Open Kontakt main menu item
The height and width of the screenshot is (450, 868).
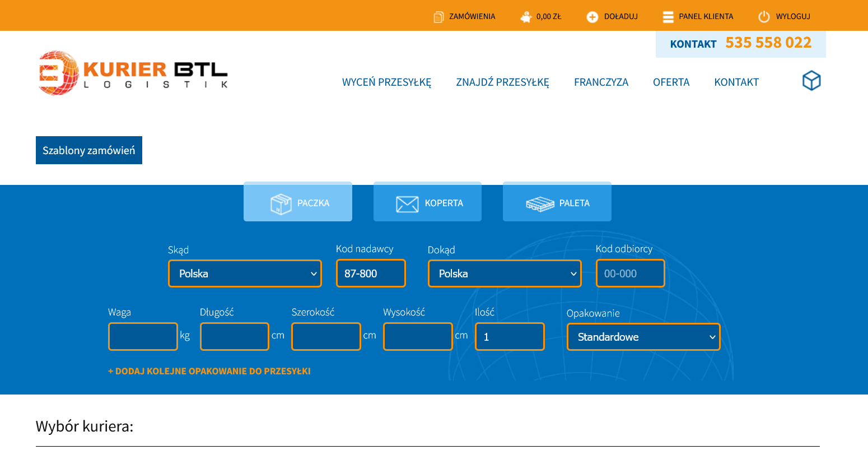tap(736, 82)
